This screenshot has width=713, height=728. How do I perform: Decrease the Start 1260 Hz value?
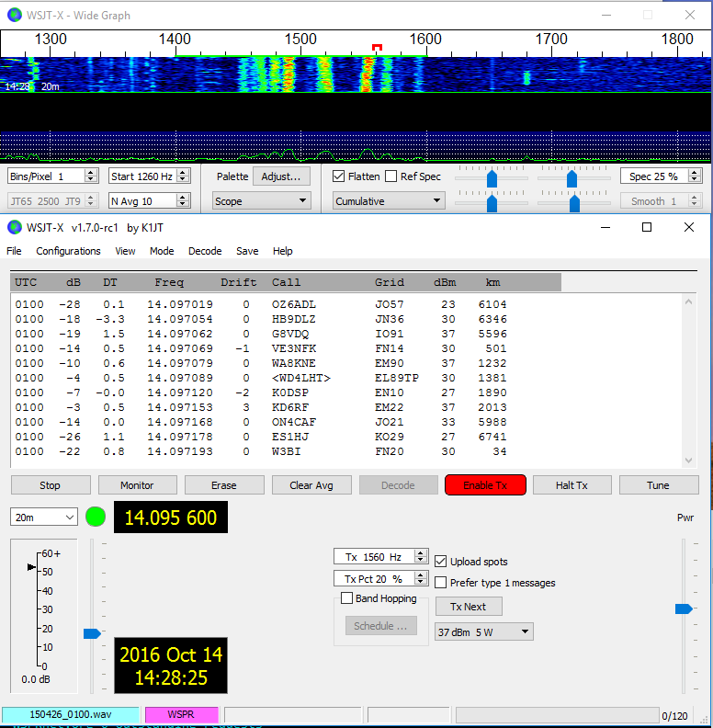183,180
